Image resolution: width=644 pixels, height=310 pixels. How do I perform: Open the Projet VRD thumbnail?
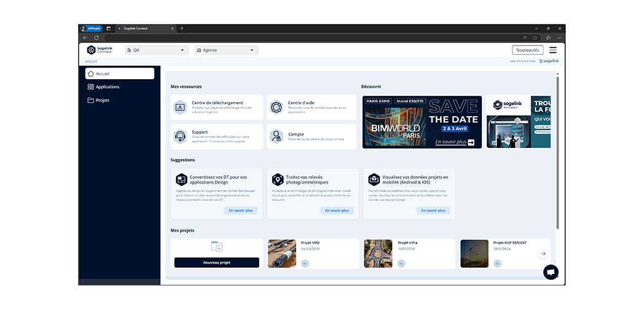[282, 254]
